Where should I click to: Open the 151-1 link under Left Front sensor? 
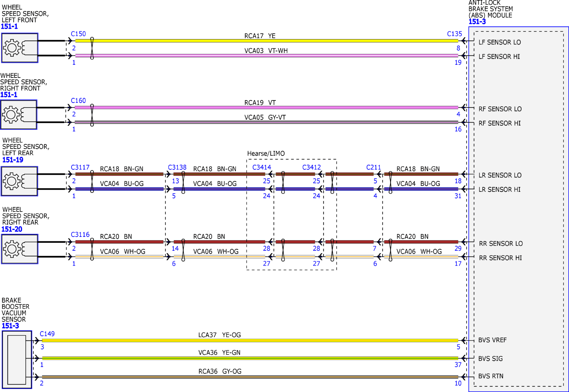point(9,26)
